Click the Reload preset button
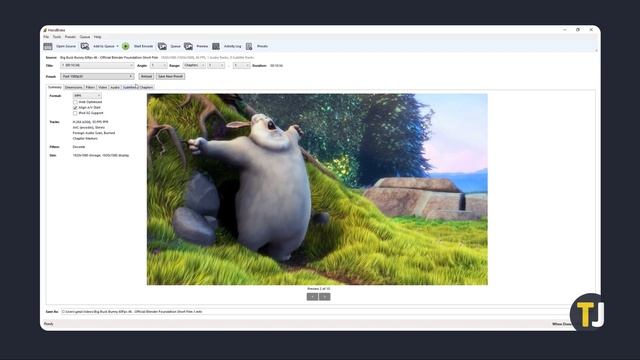This screenshot has width=640, height=360. point(146,77)
